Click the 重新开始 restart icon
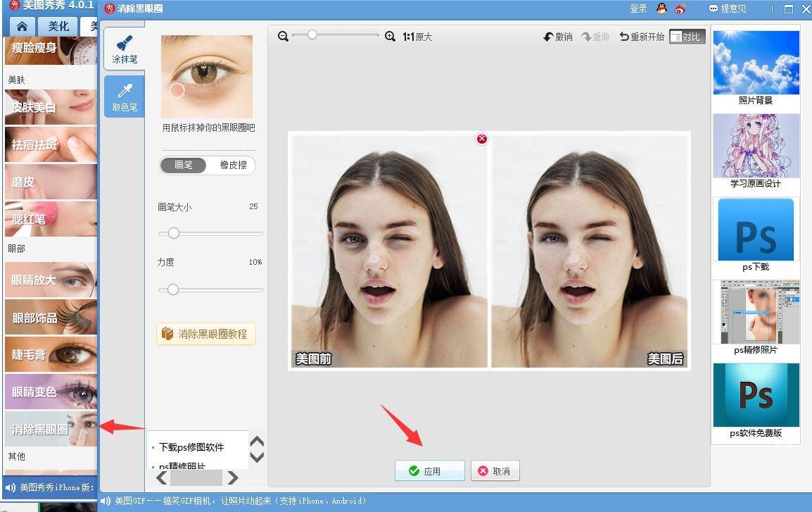This screenshot has width=812, height=512. (640, 36)
